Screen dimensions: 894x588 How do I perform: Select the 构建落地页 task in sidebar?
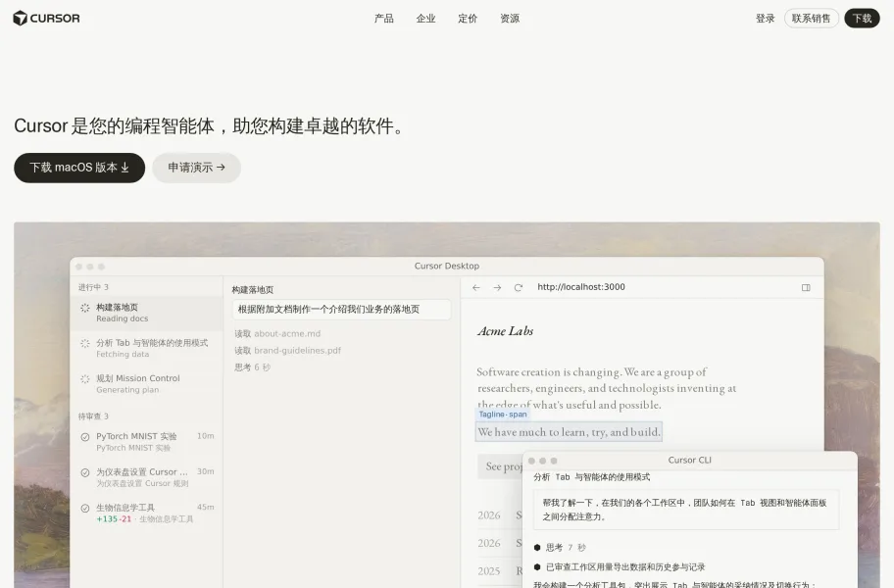click(146, 313)
